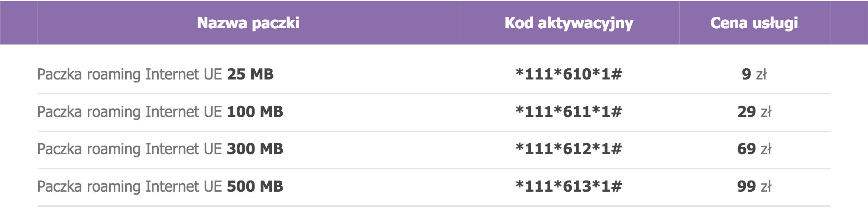Click activation code *111*612*1#

(x=569, y=149)
